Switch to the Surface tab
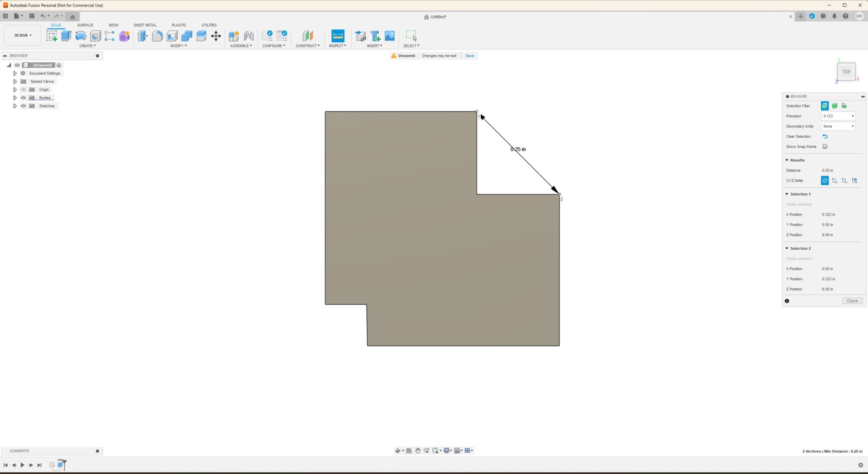868x474 pixels. click(85, 25)
